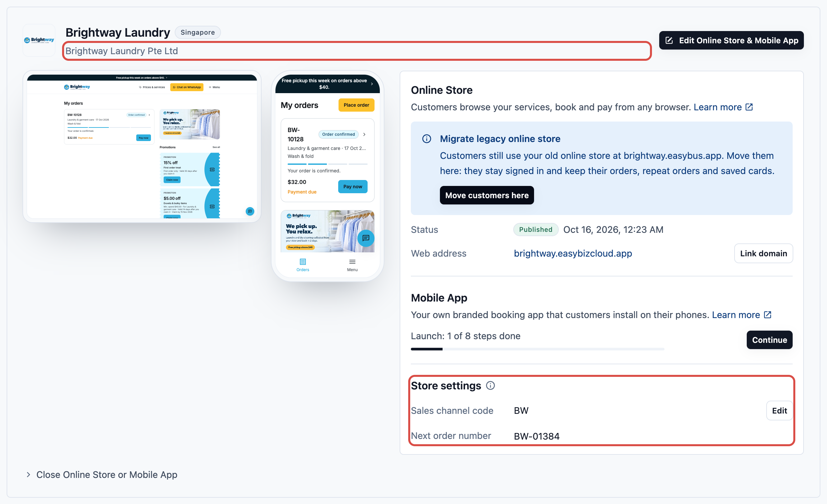Click the Singapore badge

(x=198, y=32)
